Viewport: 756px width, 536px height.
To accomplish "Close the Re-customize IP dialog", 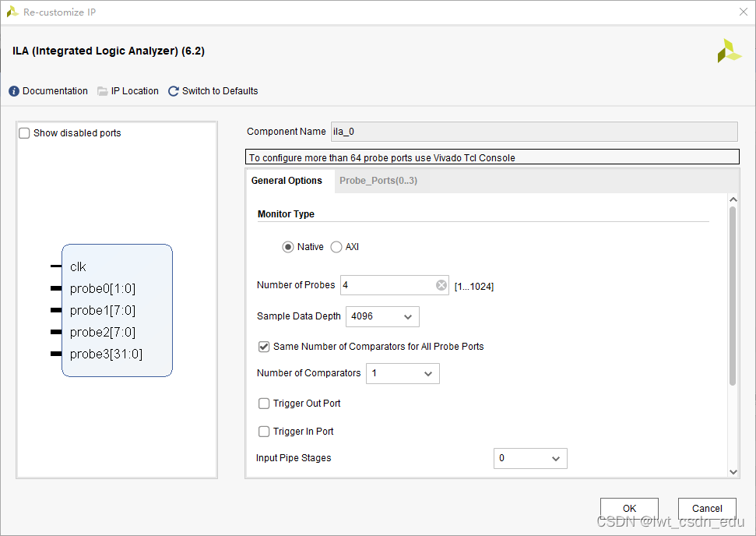I will pos(744,12).
